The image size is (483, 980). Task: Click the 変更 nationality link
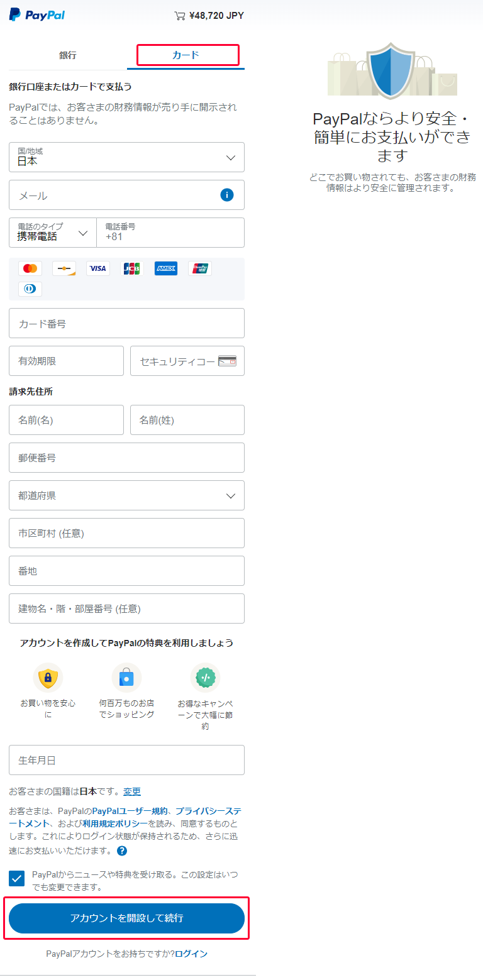(132, 791)
